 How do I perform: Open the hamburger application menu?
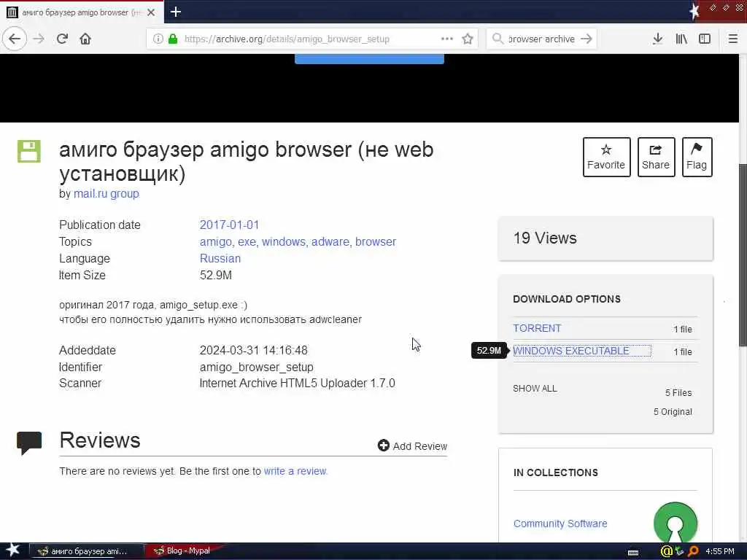[x=732, y=39]
